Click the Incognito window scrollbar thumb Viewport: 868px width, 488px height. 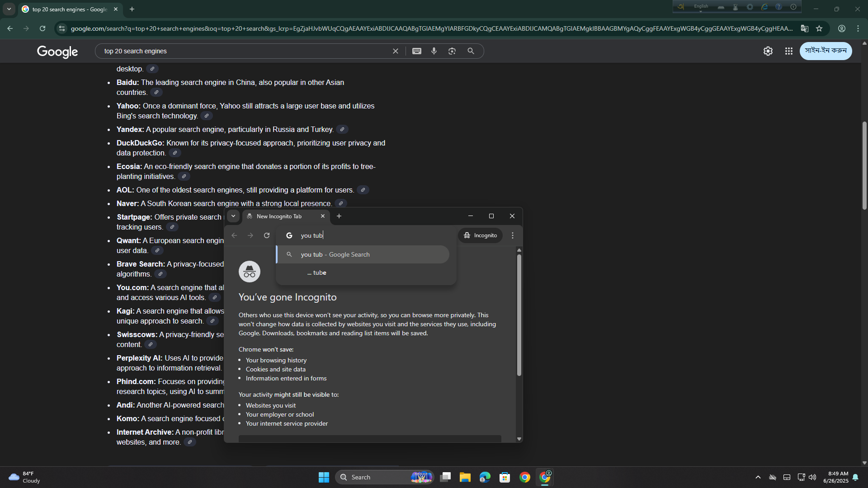(x=519, y=315)
